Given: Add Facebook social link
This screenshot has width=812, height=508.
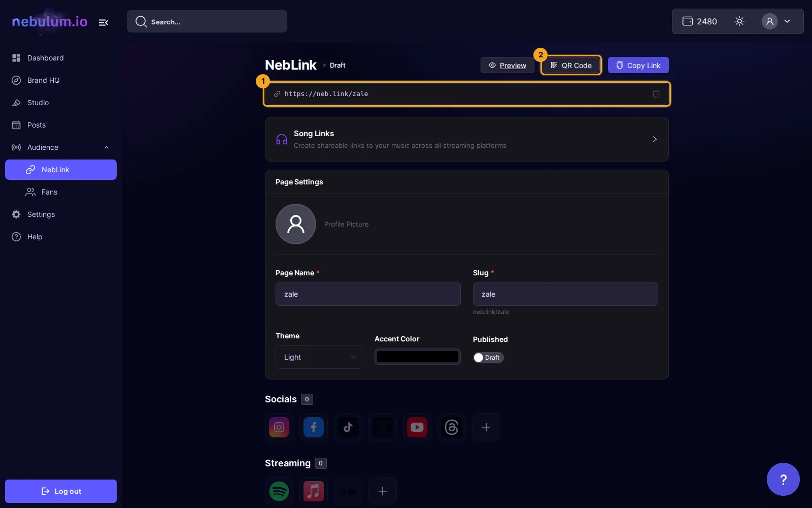Looking at the screenshot, I should (314, 427).
